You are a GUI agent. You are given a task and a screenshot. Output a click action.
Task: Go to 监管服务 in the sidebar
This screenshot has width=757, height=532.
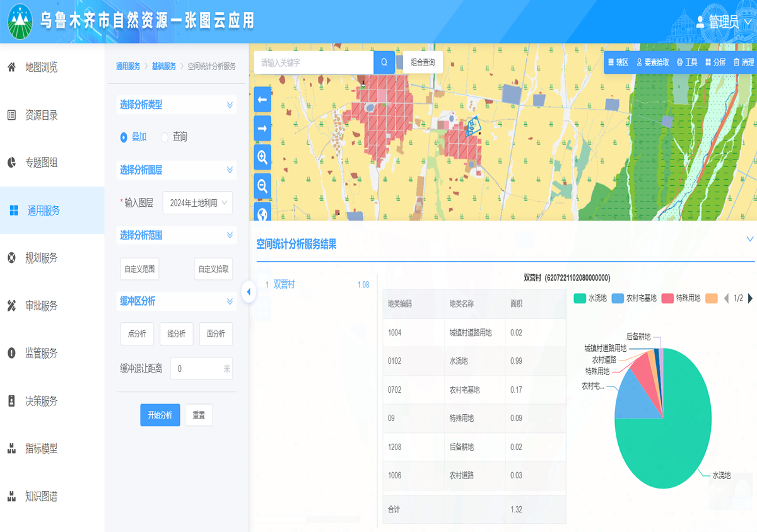point(52,354)
